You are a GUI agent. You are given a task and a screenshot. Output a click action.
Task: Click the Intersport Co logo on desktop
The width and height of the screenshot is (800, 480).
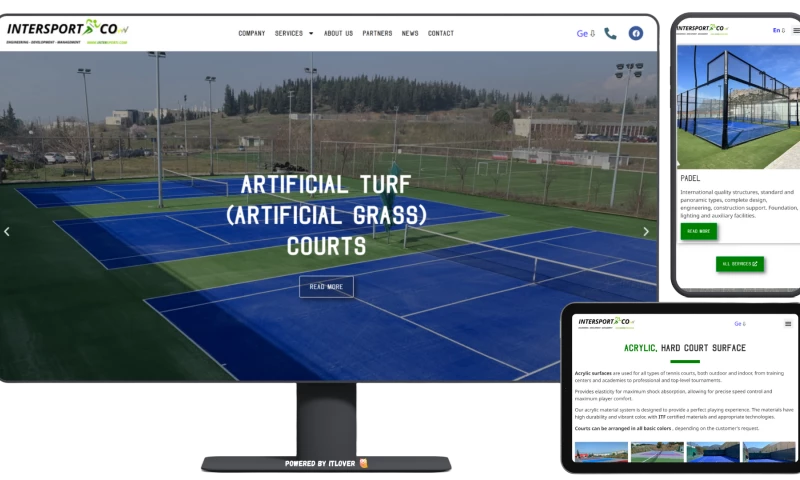pos(67,32)
